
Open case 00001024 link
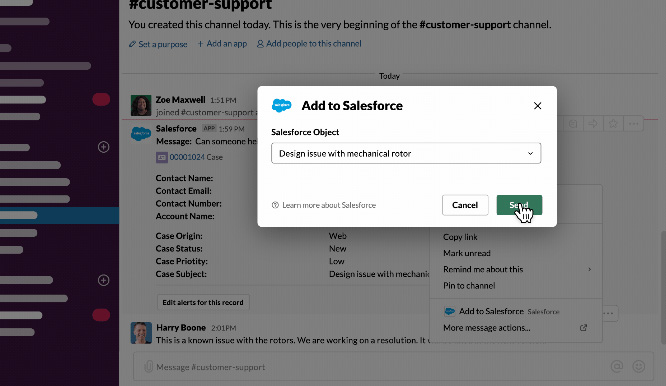[187, 157]
